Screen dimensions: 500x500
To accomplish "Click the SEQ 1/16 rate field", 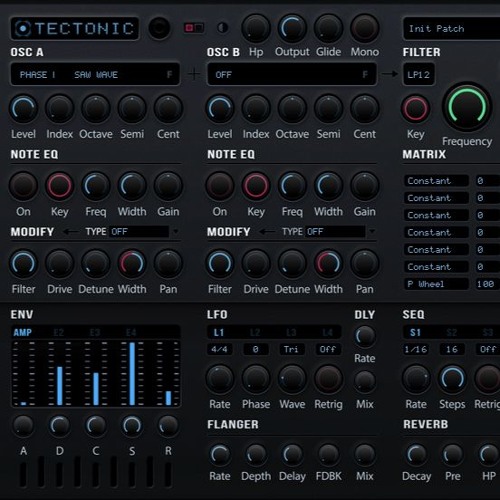I will pos(415,349).
